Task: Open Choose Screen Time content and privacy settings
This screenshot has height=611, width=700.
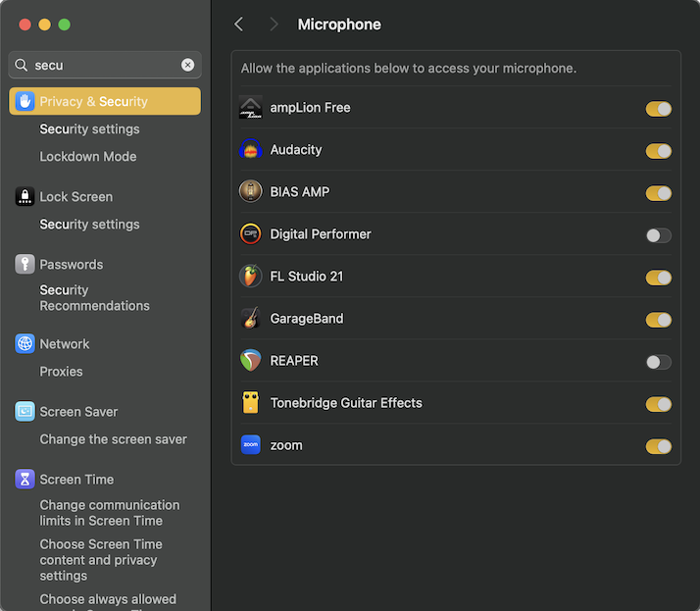Action: point(101,560)
